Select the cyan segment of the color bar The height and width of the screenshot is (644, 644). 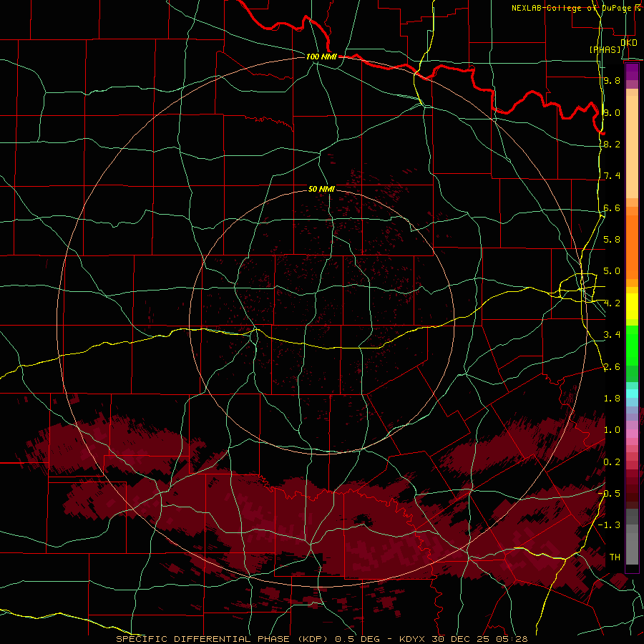(x=632, y=394)
